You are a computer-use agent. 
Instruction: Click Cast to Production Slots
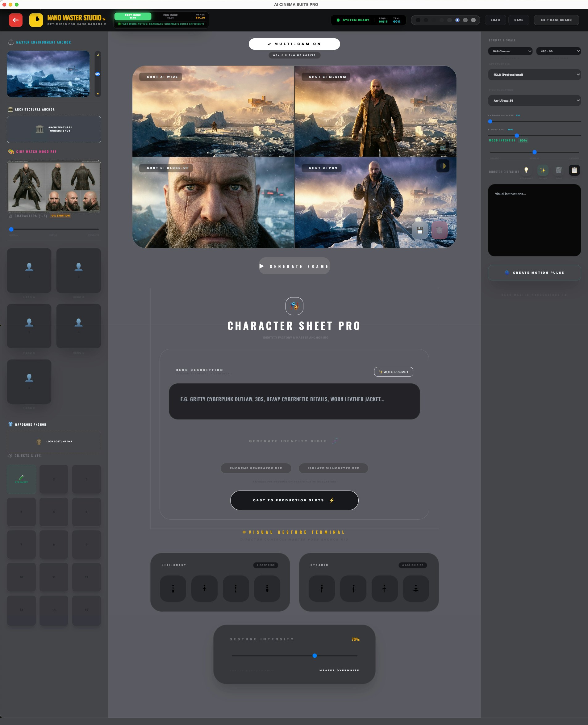tap(294, 500)
